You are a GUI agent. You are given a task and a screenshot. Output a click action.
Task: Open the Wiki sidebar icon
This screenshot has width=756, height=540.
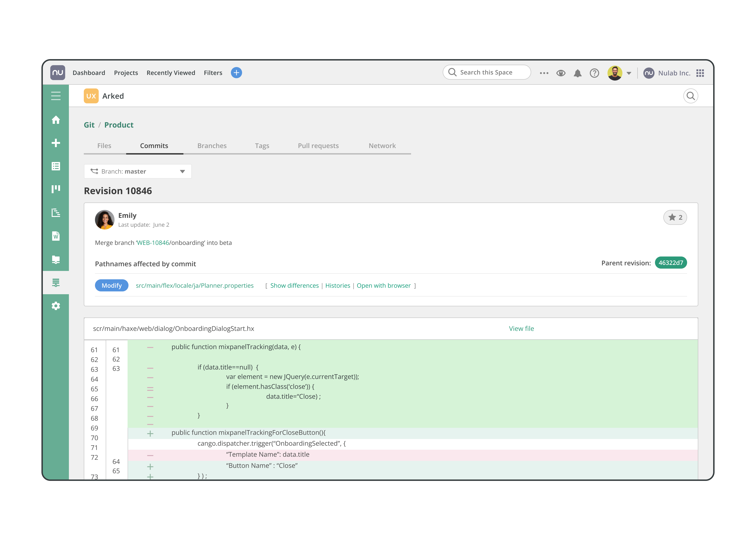tap(56, 236)
